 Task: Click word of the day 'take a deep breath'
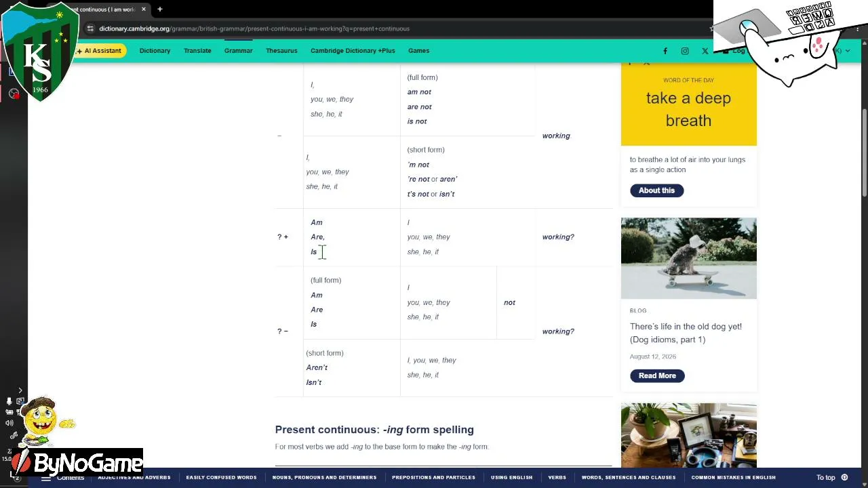(688, 109)
